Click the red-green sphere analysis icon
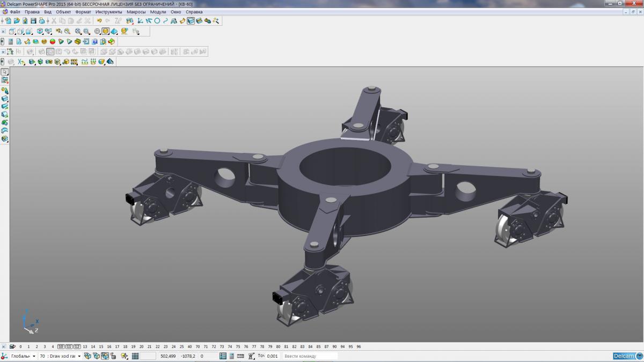The image size is (644, 362). (x=53, y=41)
